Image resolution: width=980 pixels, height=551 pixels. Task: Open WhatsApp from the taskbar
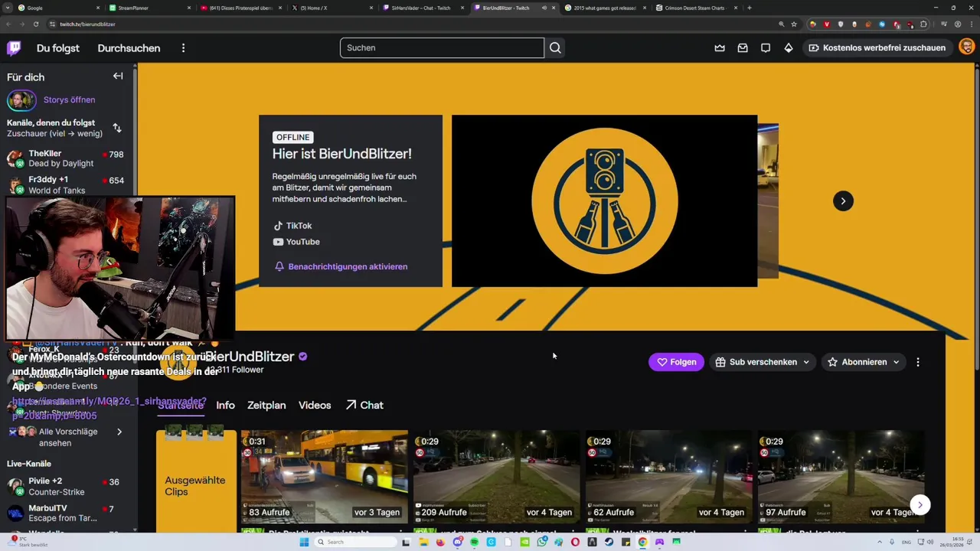click(541, 542)
